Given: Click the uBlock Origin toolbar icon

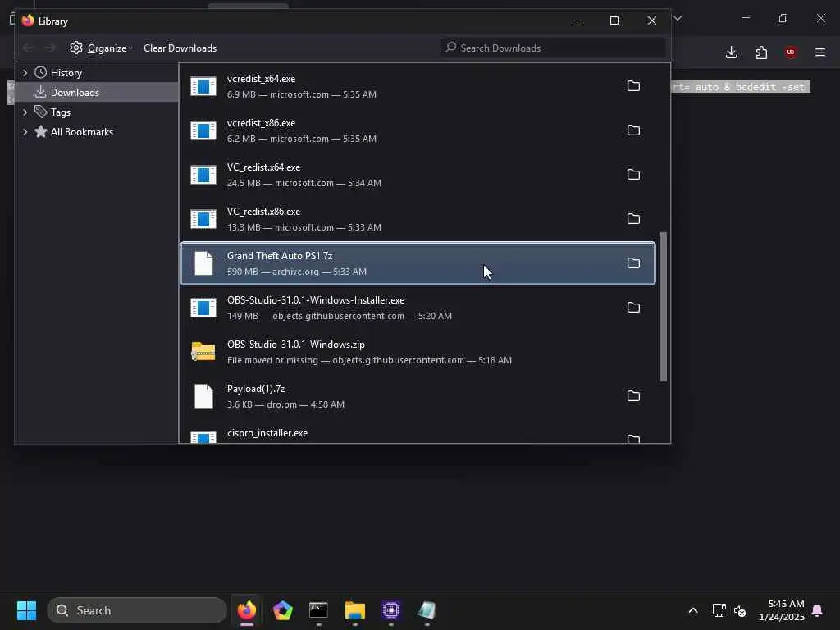Looking at the screenshot, I should [x=791, y=52].
